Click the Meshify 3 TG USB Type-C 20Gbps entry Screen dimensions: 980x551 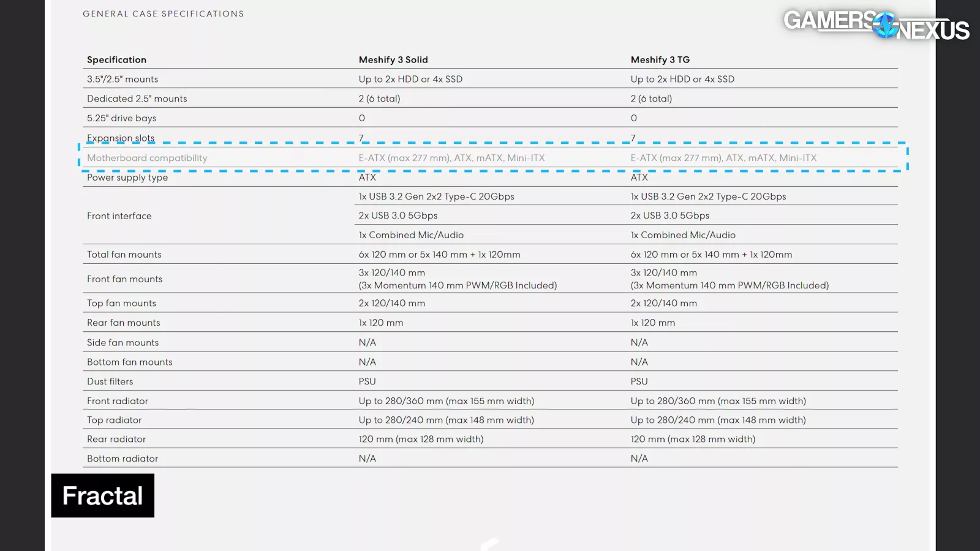click(x=708, y=197)
